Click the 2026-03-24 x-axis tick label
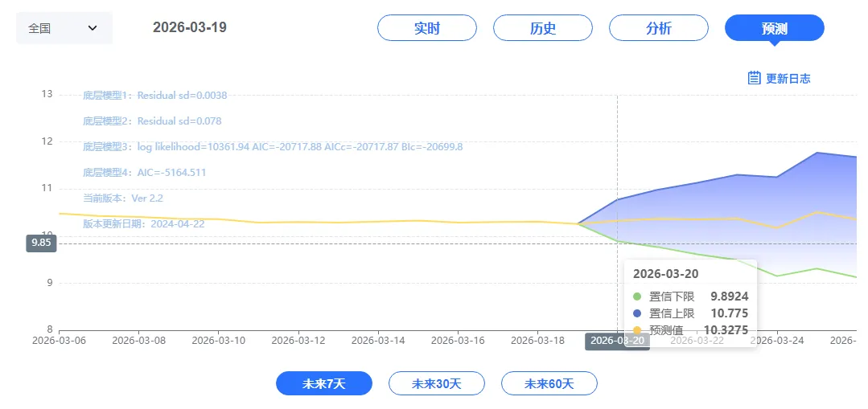868x409 pixels. pos(777,341)
